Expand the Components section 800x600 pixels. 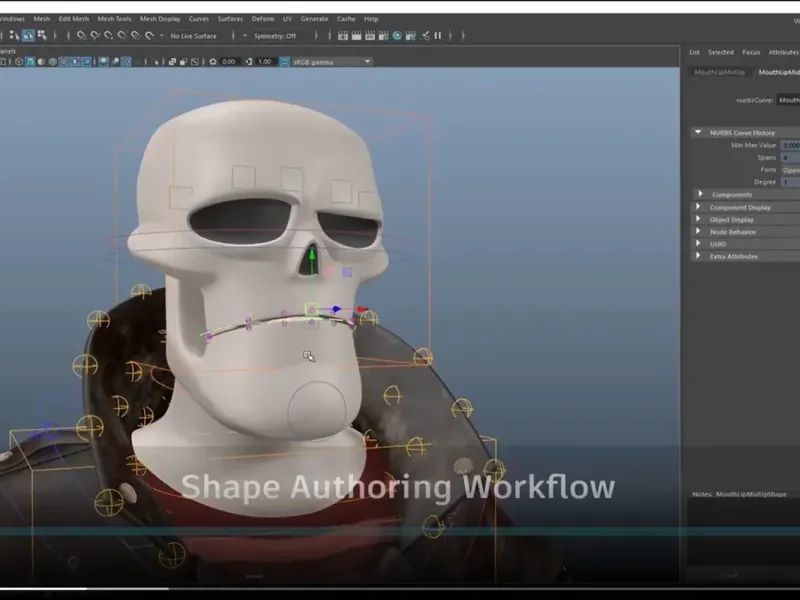click(700, 194)
